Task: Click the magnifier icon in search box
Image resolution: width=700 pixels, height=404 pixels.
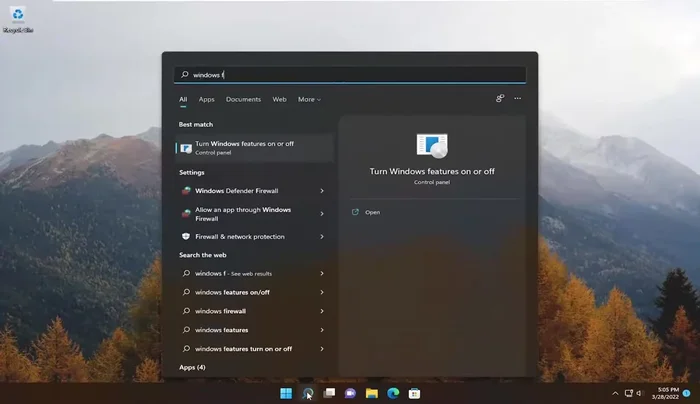Action: click(184, 75)
